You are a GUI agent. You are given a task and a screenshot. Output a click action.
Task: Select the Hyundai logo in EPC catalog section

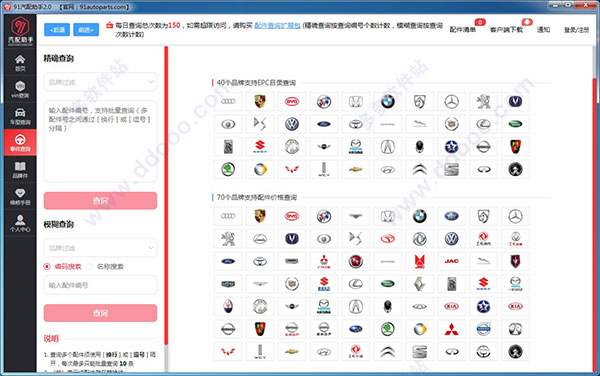click(x=388, y=169)
